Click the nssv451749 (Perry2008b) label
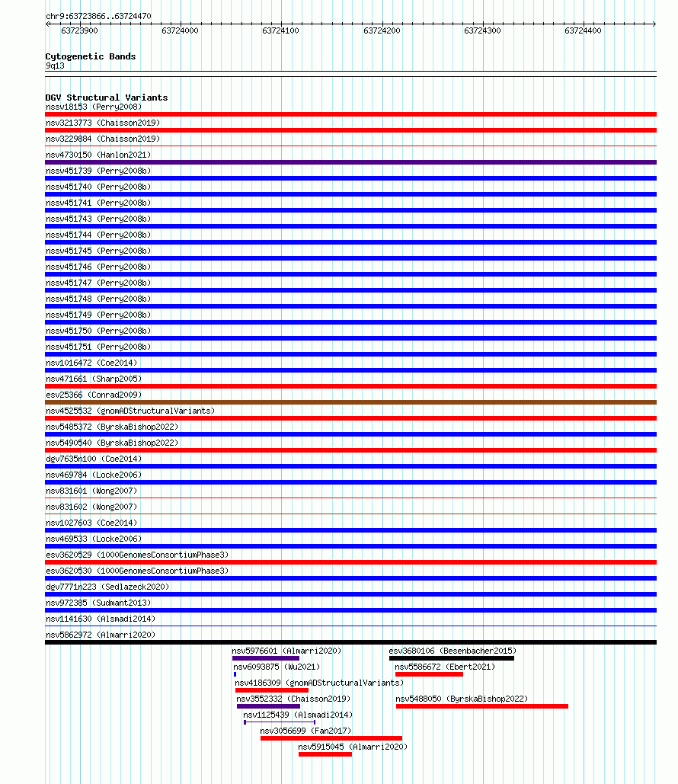Viewport: 678px width, 784px height. coord(98,315)
